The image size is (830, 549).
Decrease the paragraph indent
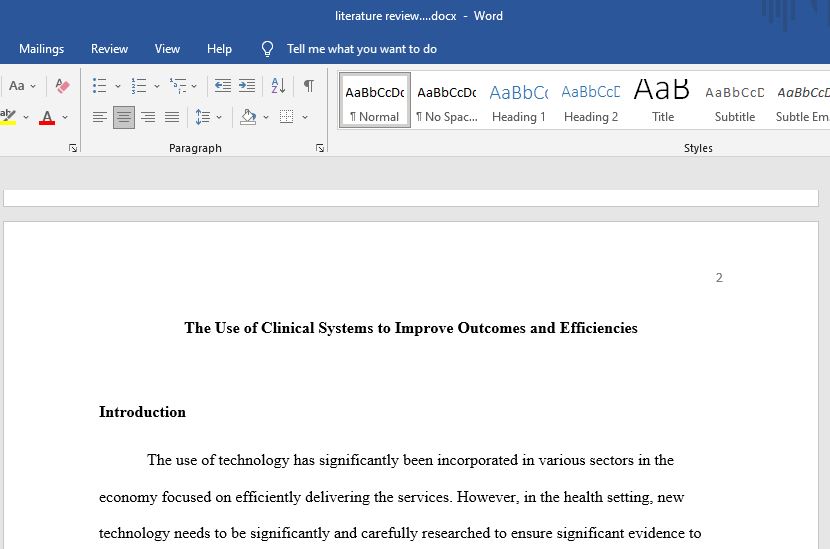tap(222, 86)
